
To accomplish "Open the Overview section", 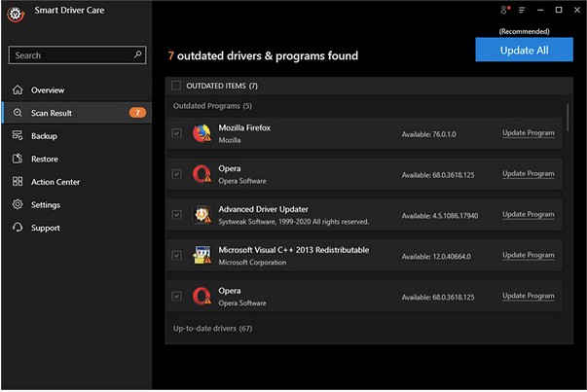I will pyautogui.click(x=77, y=89).
